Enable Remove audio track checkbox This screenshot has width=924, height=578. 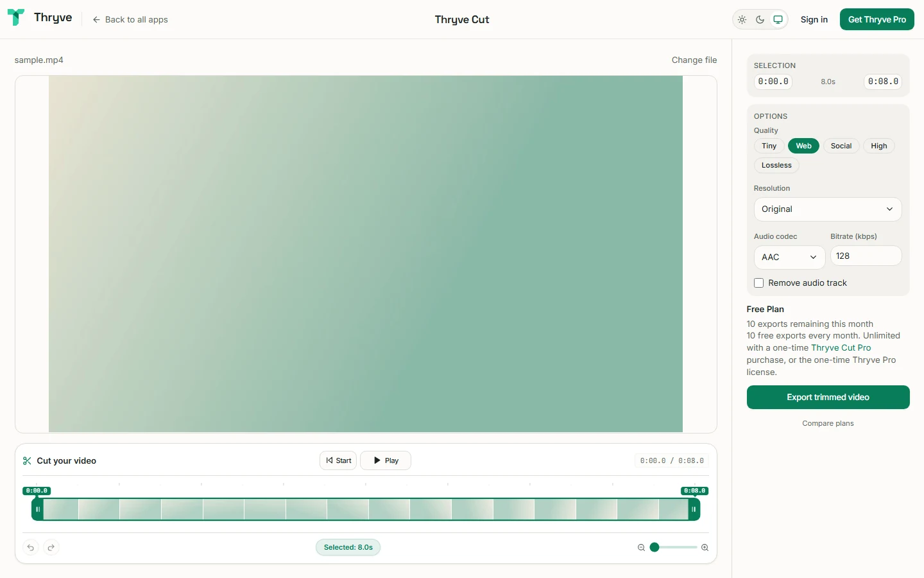pos(759,283)
